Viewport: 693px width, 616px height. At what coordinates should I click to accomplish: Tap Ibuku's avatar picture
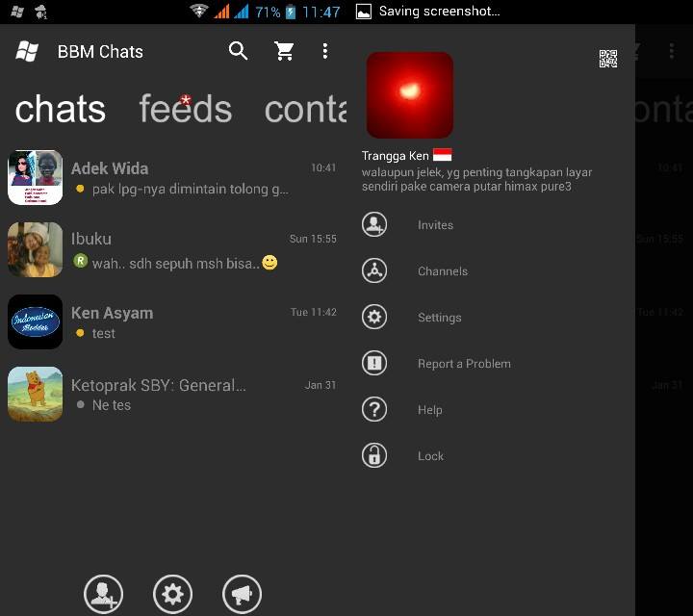35,249
